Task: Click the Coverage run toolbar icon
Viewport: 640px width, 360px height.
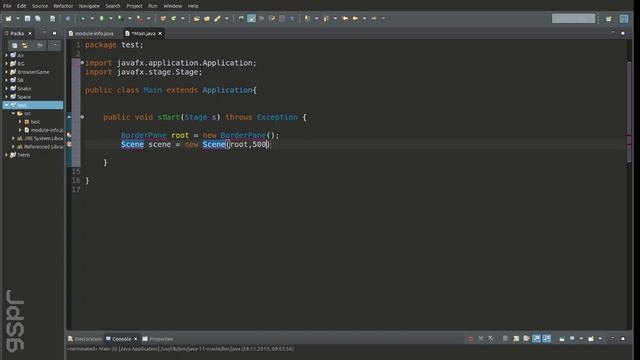Action: [120, 18]
